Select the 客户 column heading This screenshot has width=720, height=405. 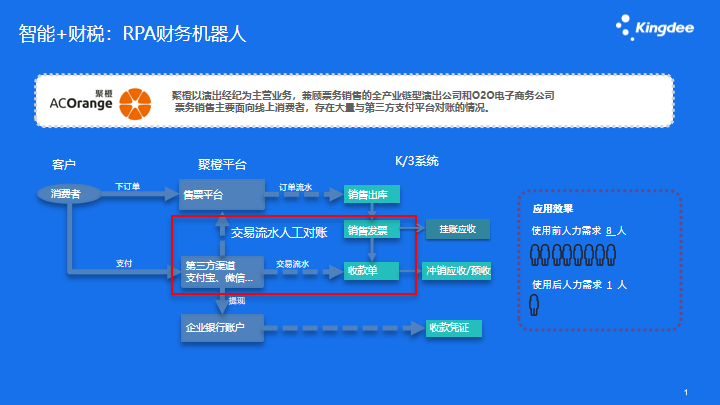[x=64, y=164]
